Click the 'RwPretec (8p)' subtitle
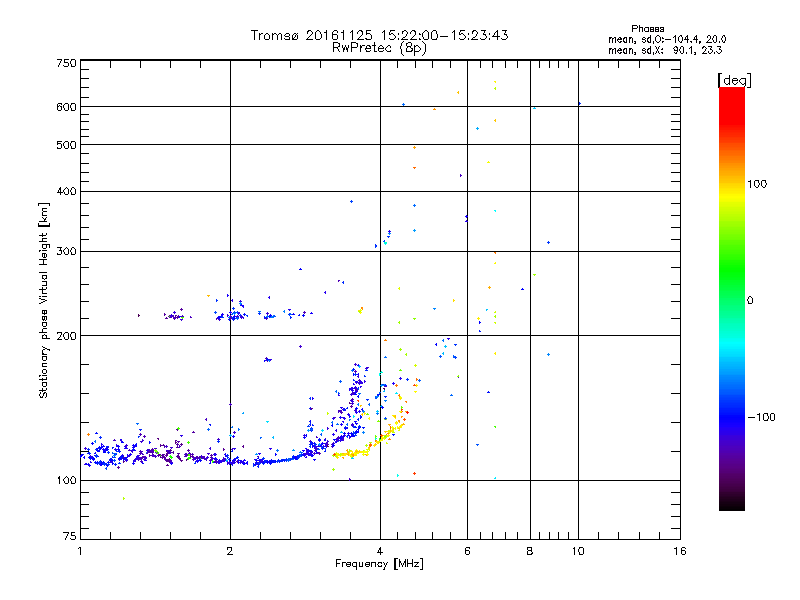 tap(379, 48)
